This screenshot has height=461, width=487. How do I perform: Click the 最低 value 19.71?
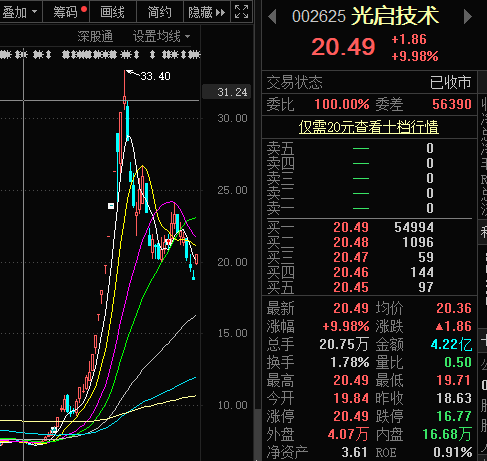pyautogui.click(x=454, y=380)
